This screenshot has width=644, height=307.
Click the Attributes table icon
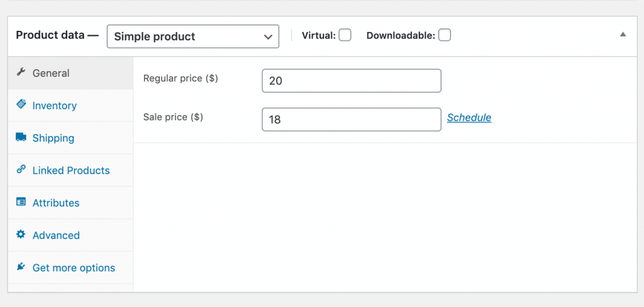pos(21,202)
